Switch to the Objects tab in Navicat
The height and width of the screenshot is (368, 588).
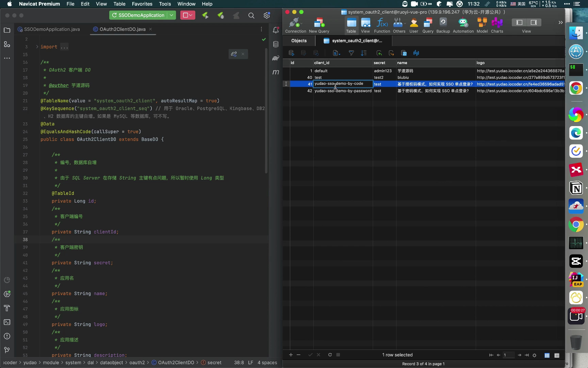(299, 41)
